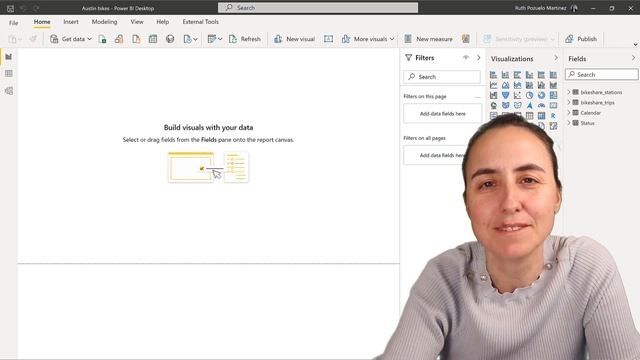This screenshot has width=640, height=360.
Task: Select the Treemap visual
Action: 553,95
